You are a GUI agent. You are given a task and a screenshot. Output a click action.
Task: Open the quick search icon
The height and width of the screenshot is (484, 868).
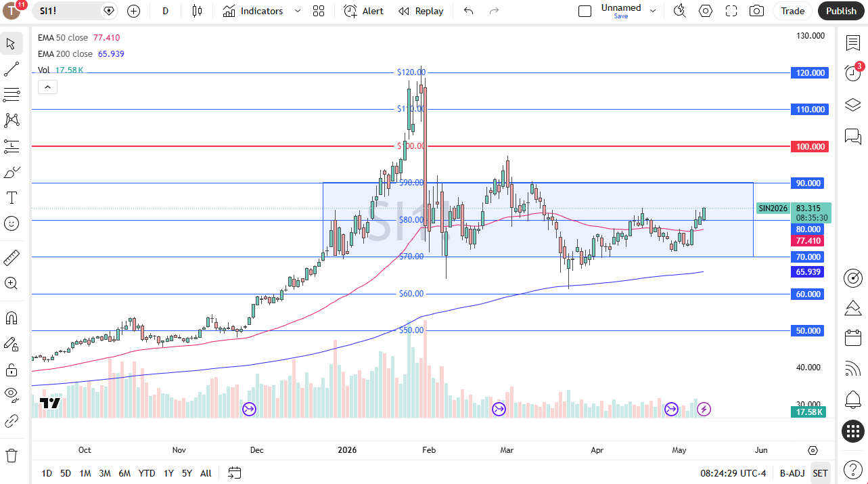coord(680,11)
